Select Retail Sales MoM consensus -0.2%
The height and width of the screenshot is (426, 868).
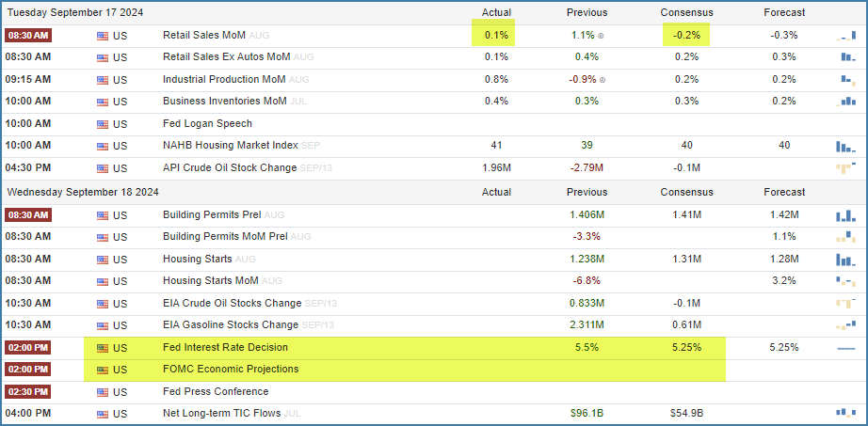[x=687, y=35]
